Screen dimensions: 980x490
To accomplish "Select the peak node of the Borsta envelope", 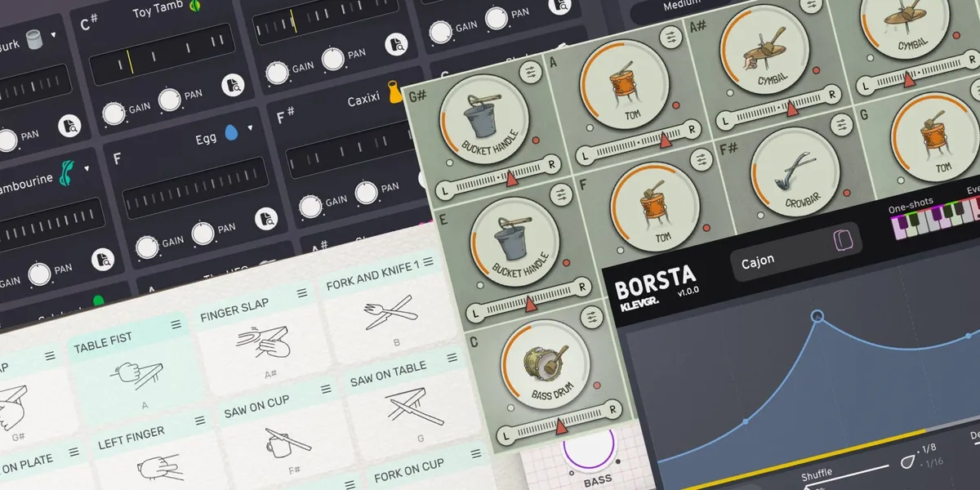I will tap(817, 315).
